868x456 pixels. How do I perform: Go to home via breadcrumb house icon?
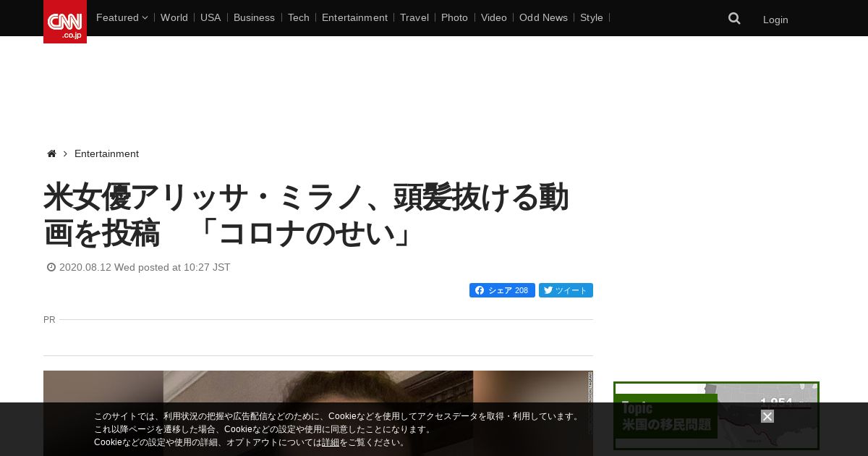click(51, 153)
